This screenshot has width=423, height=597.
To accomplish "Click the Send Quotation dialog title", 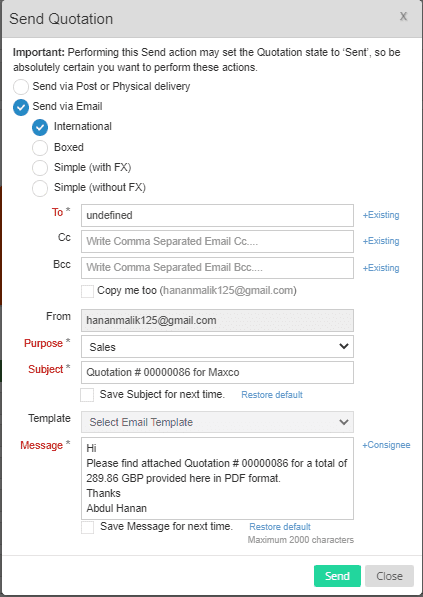I will pos(61,19).
